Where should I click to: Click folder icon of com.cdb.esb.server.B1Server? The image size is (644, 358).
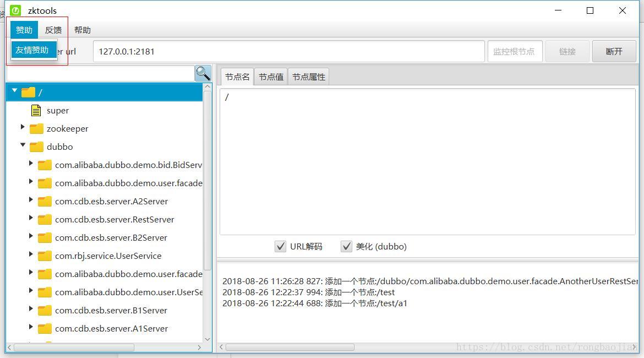pos(45,310)
